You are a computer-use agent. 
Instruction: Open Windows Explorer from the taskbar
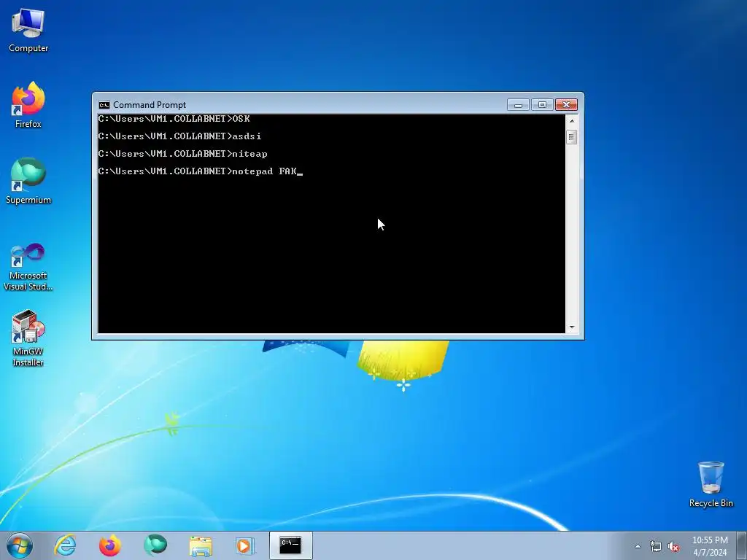pyautogui.click(x=201, y=545)
